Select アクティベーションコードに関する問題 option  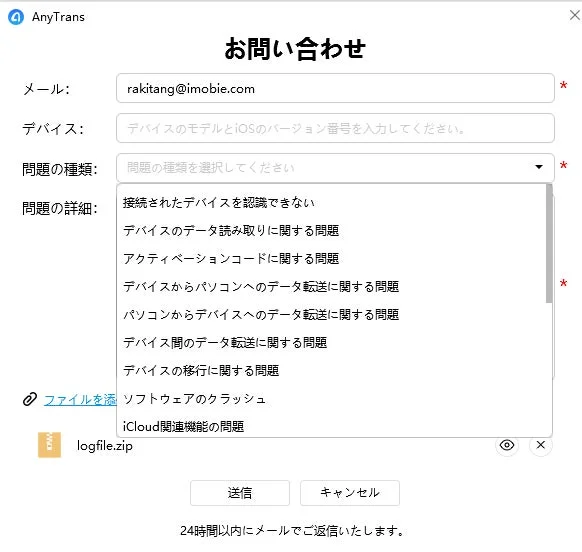(331, 259)
